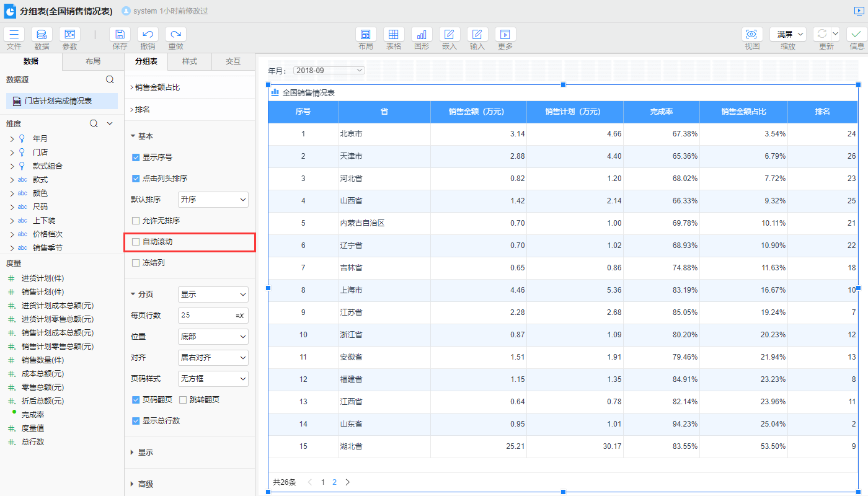Screen dimensions: 868x496
Task: Enable the 自动滚动 checkbox
Action: tap(136, 242)
